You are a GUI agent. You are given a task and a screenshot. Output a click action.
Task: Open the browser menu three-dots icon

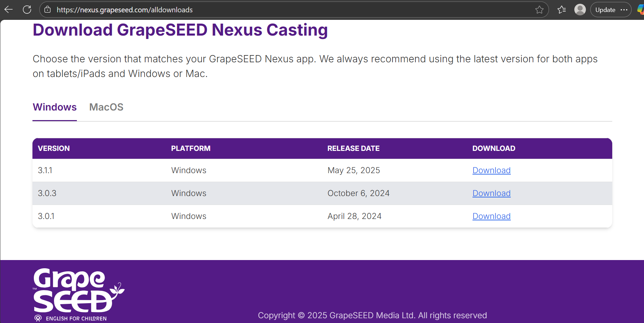[x=624, y=10]
